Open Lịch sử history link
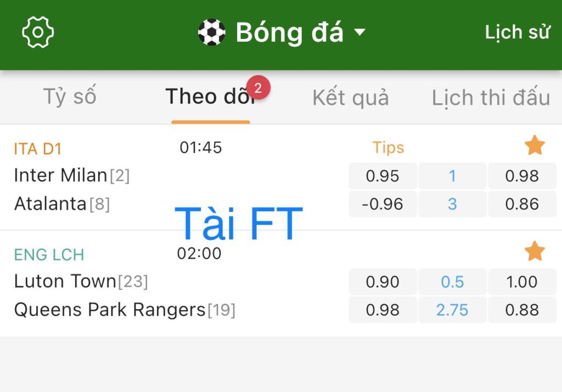The height and width of the screenshot is (392, 562). click(517, 32)
